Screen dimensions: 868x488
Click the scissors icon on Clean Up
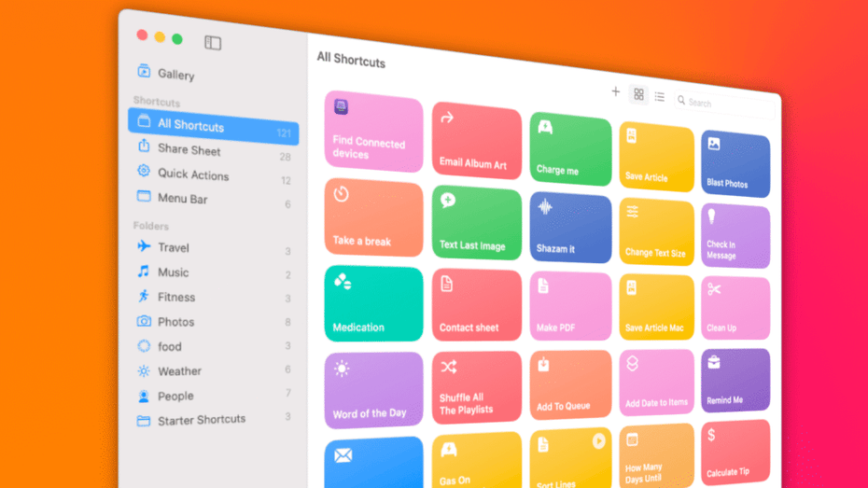click(714, 290)
